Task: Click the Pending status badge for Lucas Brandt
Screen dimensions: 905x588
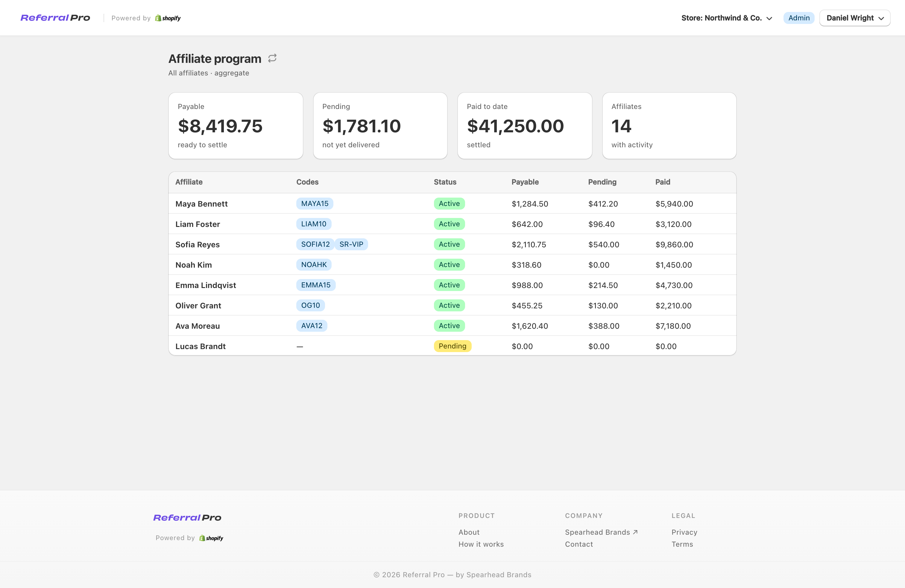Action: pyautogui.click(x=452, y=346)
